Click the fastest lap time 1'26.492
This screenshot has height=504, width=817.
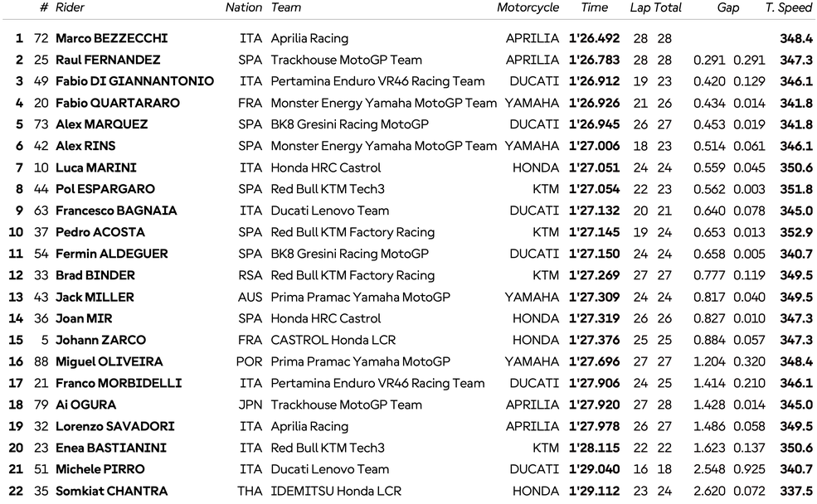(x=594, y=38)
